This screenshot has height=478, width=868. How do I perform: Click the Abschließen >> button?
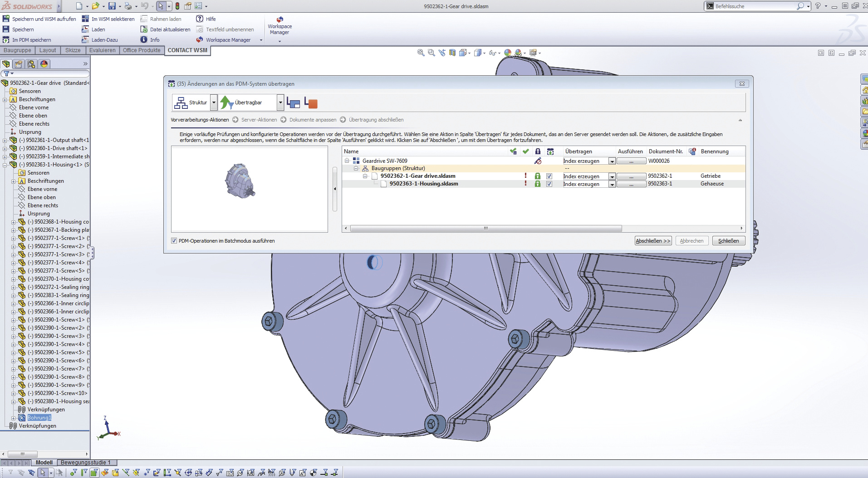[653, 241]
